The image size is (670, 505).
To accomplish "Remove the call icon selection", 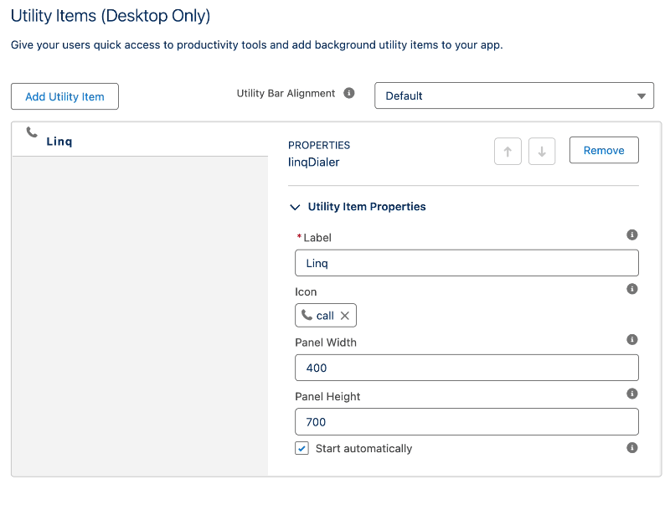I will click(x=345, y=316).
